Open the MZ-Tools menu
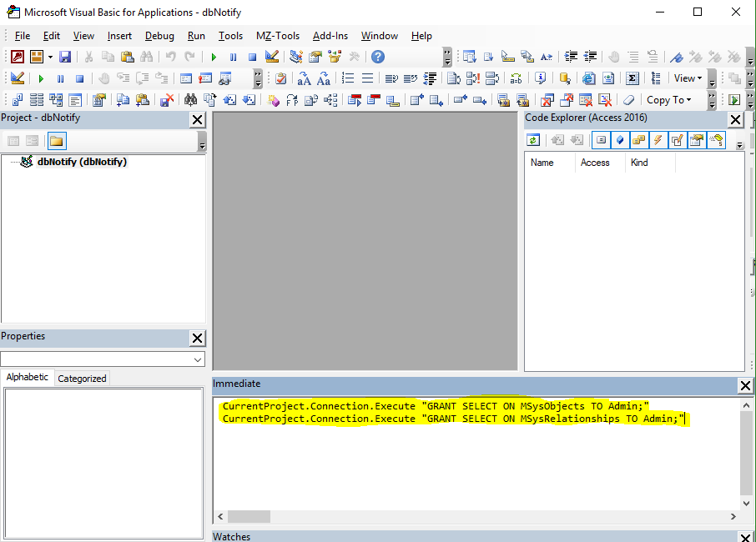Viewport: 756px width, 542px height. (x=277, y=36)
